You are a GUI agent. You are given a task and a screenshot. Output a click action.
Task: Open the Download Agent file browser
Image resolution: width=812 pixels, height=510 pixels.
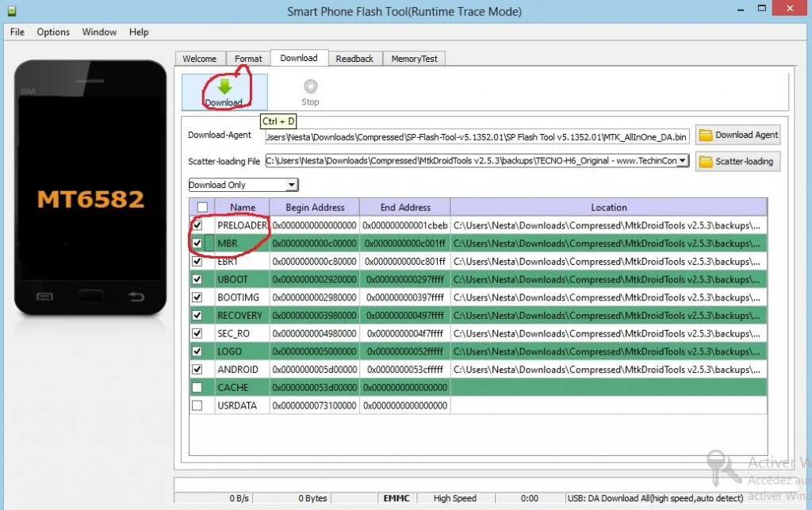pyautogui.click(x=737, y=135)
